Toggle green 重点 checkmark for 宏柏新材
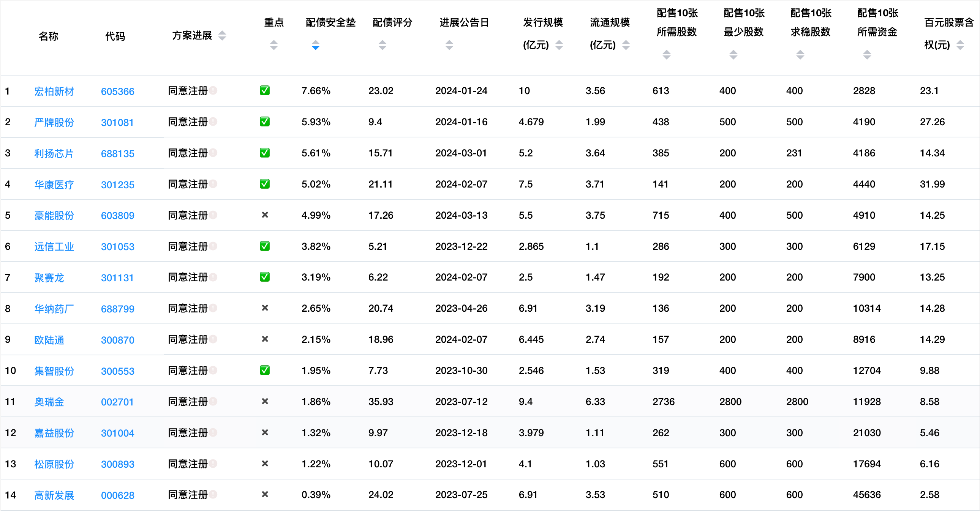 point(265,90)
